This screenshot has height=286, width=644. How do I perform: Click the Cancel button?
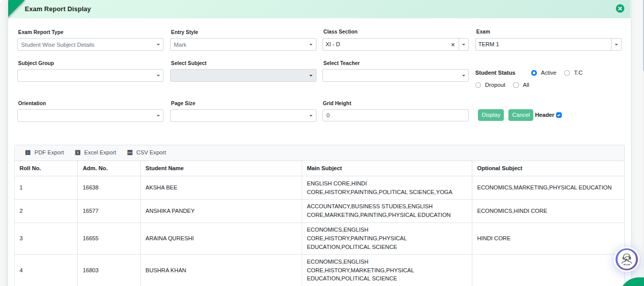(521, 115)
